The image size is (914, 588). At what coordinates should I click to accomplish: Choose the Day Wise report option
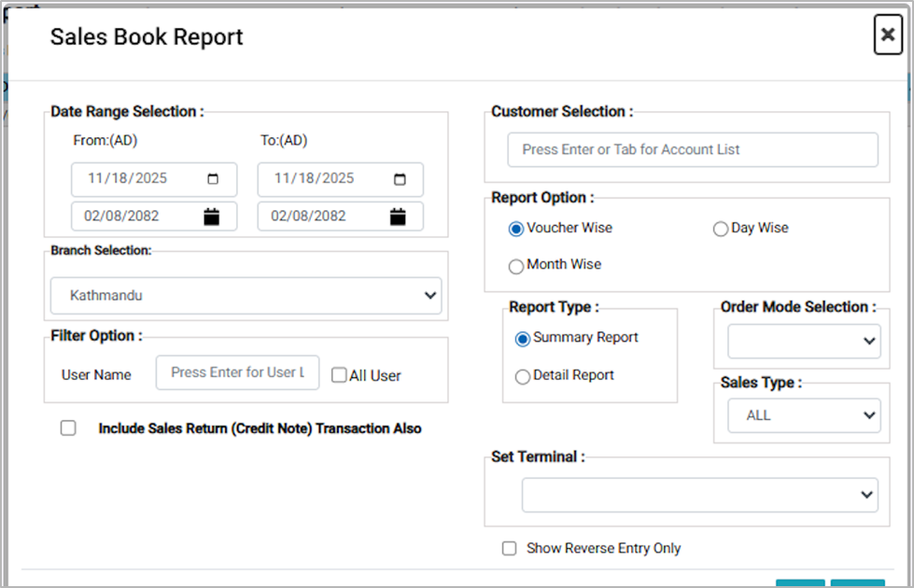tap(721, 229)
